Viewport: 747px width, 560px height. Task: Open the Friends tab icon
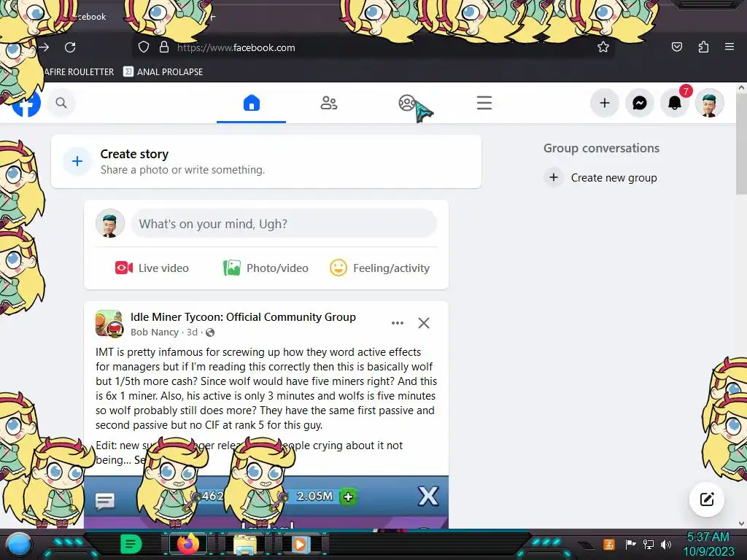(x=329, y=103)
